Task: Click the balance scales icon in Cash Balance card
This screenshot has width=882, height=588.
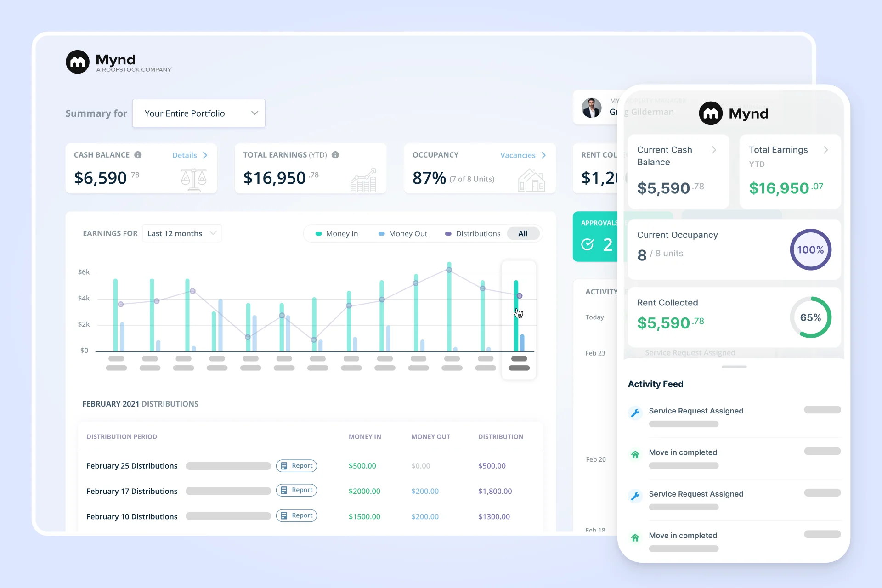Action: point(193,180)
